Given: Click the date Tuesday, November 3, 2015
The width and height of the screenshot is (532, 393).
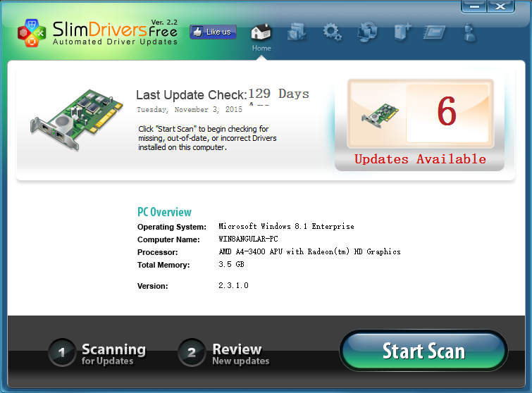Looking at the screenshot, I should [190, 110].
